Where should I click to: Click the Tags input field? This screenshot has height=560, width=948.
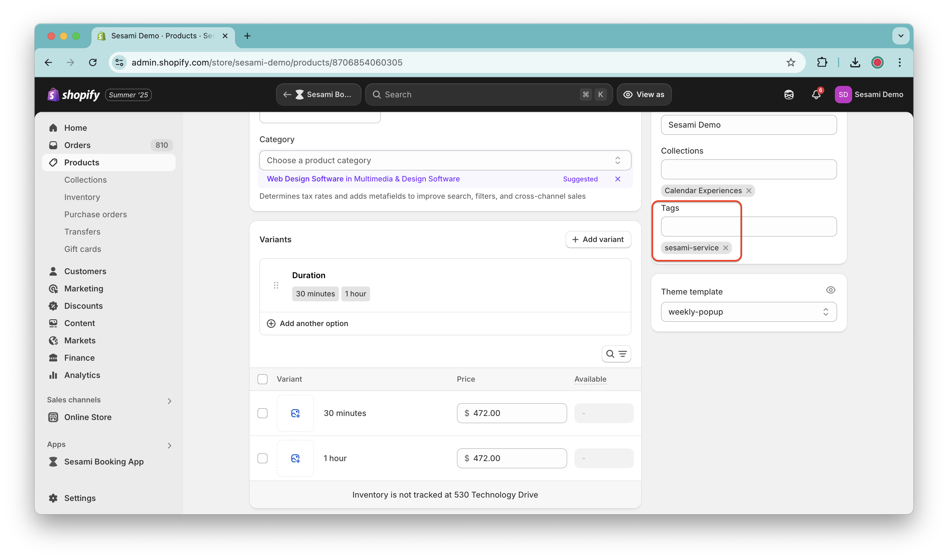click(x=748, y=227)
